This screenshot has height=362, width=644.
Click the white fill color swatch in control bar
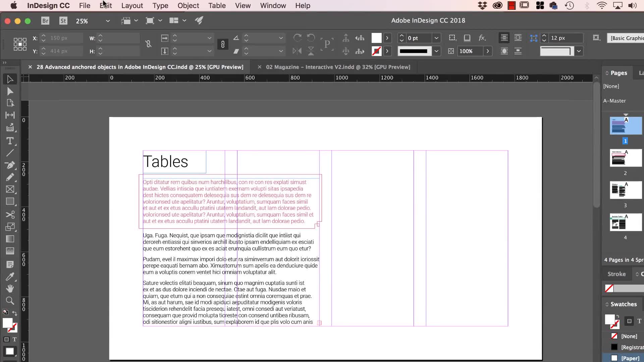(x=376, y=38)
